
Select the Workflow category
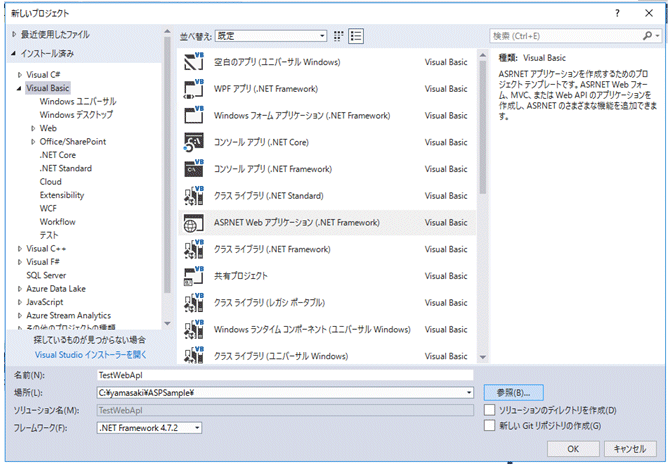coord(58,222)
